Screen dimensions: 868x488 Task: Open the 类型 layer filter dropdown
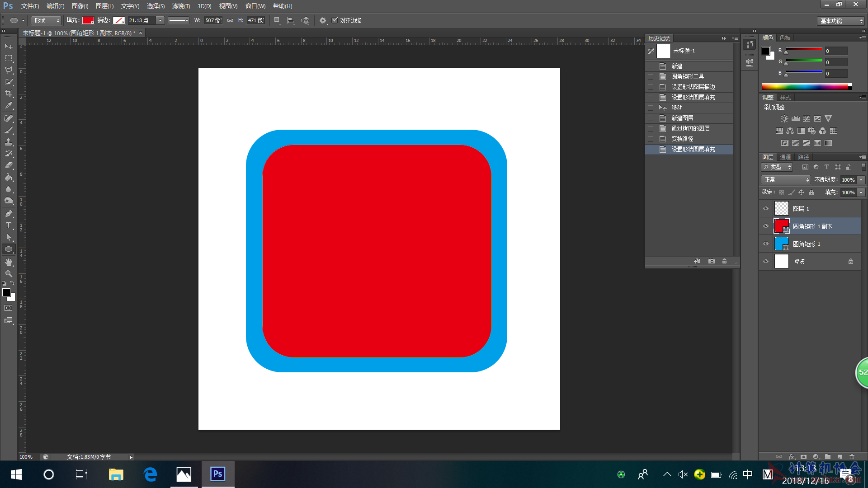coord(777,167)
